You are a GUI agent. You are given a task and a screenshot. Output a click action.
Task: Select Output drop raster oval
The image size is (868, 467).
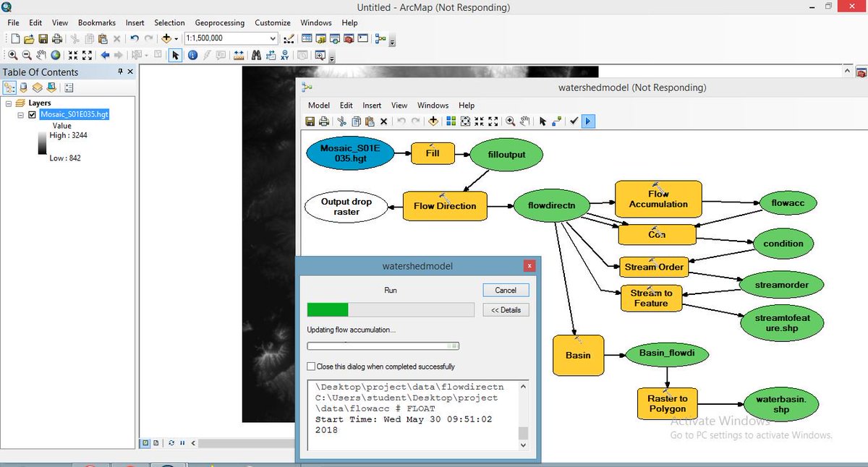click(346, 207)
